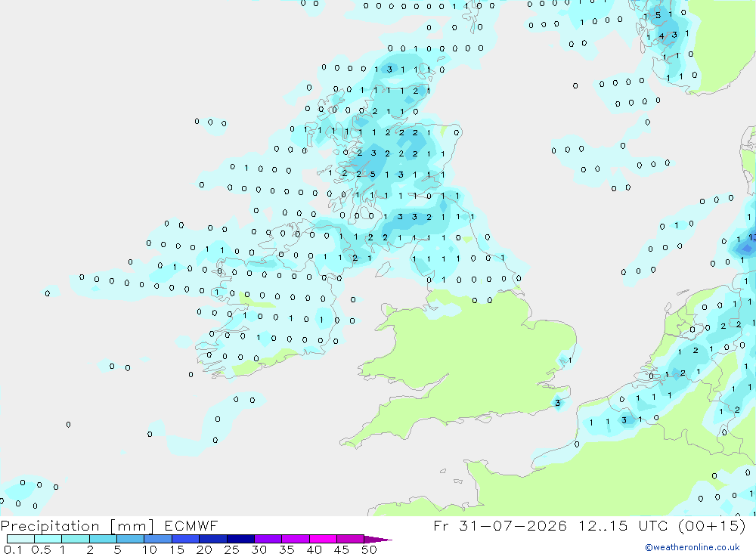Image resolution: width=756 pixels, height=554 pixels.
Task: Select the 0.5–1 mm legend color box
Action: [x=48, y=539]
